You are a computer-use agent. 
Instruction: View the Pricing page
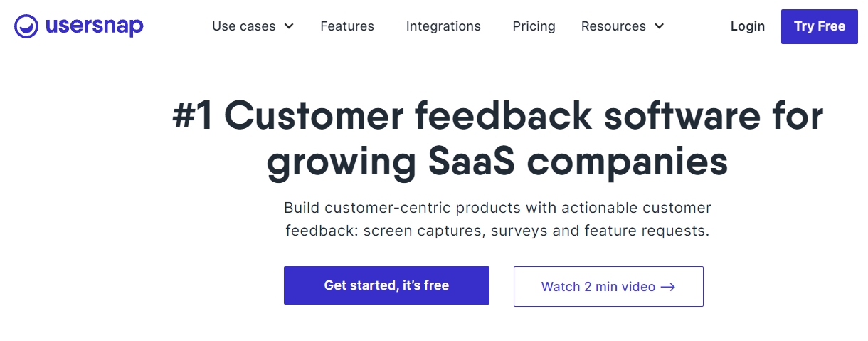point(534,26)
